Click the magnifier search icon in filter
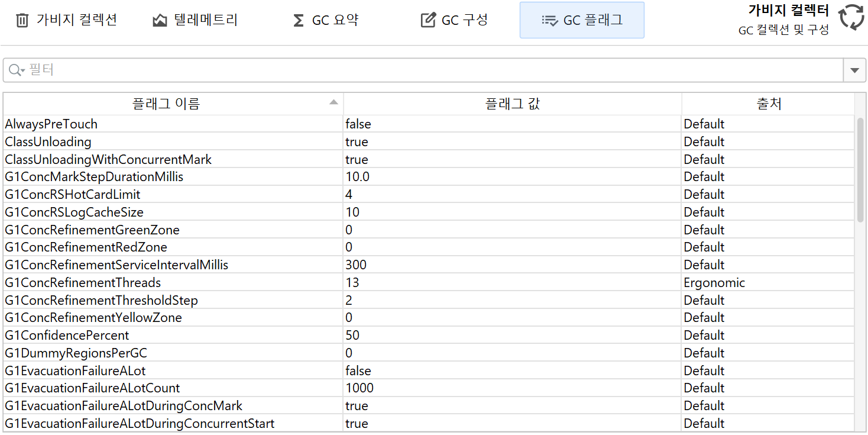 click(x=15, y=70)
